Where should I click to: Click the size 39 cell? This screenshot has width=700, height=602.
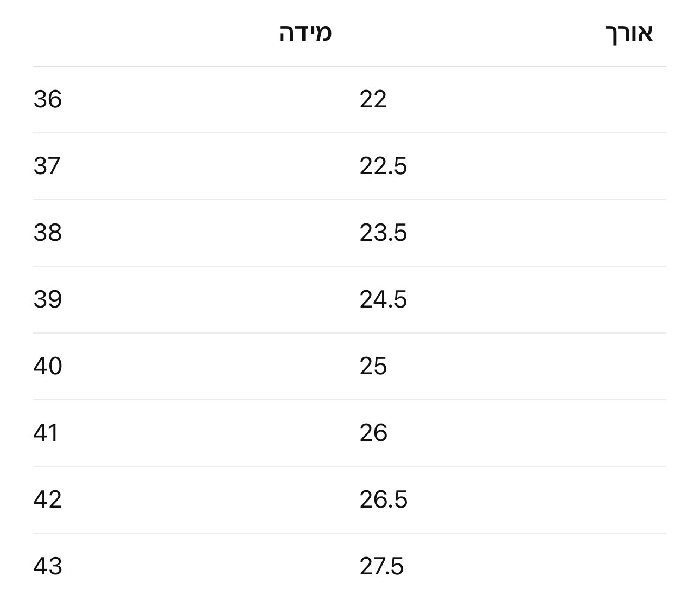pos(48,299)
